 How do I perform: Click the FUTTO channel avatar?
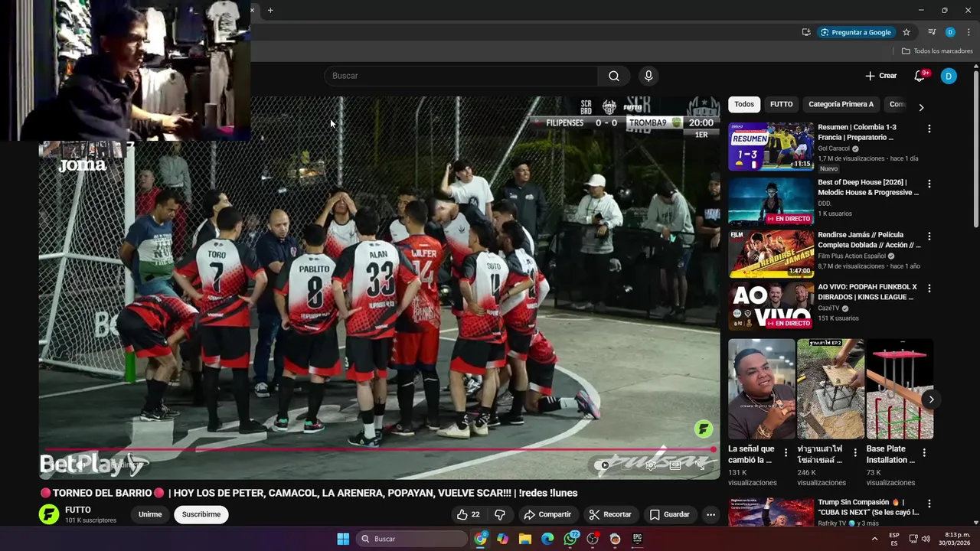click(49, 514)
